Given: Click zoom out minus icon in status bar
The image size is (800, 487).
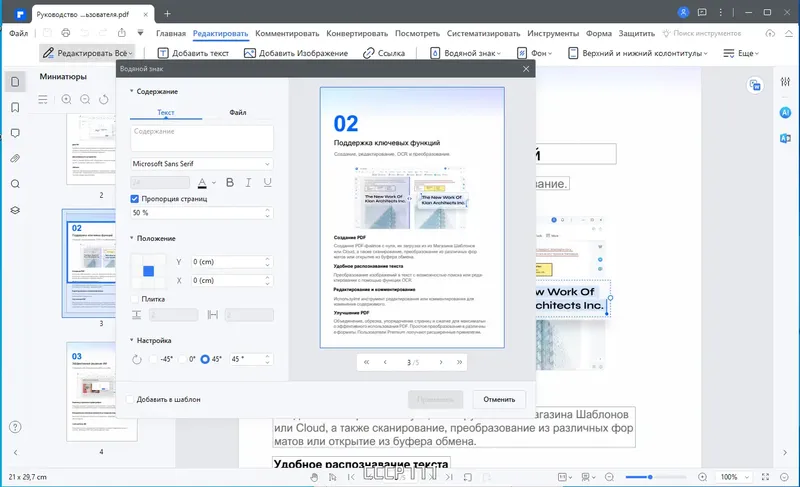Looking at the screenshot, I should click(x=609, y=477).
